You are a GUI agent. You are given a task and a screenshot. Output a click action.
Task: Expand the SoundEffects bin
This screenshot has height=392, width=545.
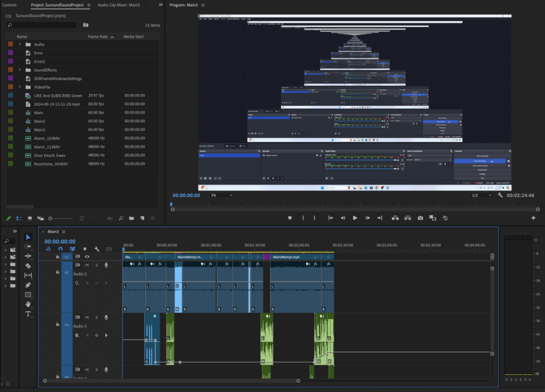click(x=20, y=70)
